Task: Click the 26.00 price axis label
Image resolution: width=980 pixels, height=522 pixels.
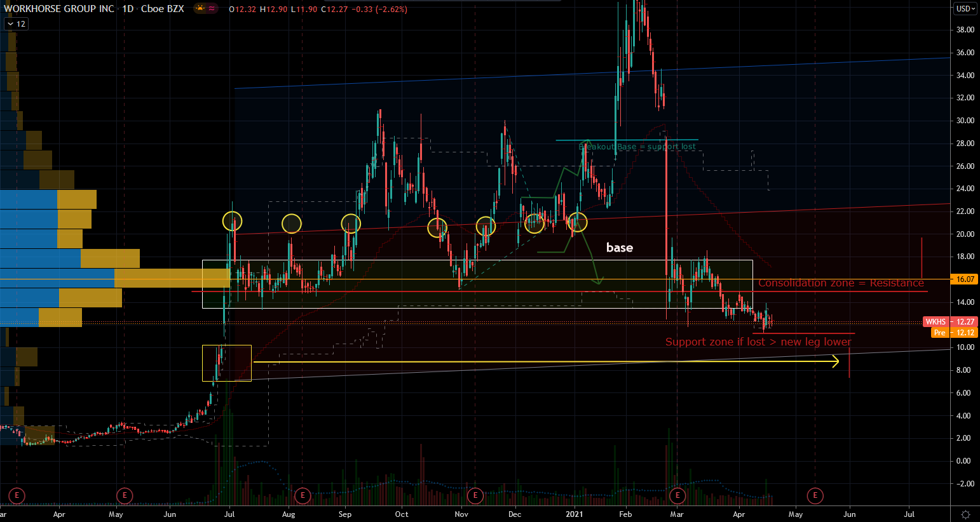Action: tap(965, 166)
